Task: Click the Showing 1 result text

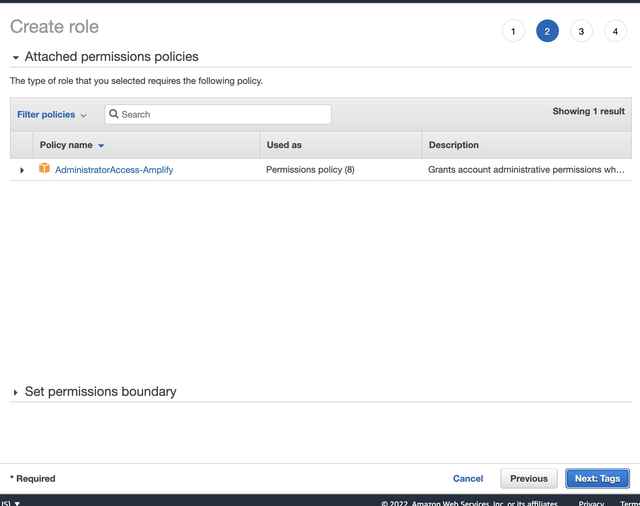Action: [588, 111]
